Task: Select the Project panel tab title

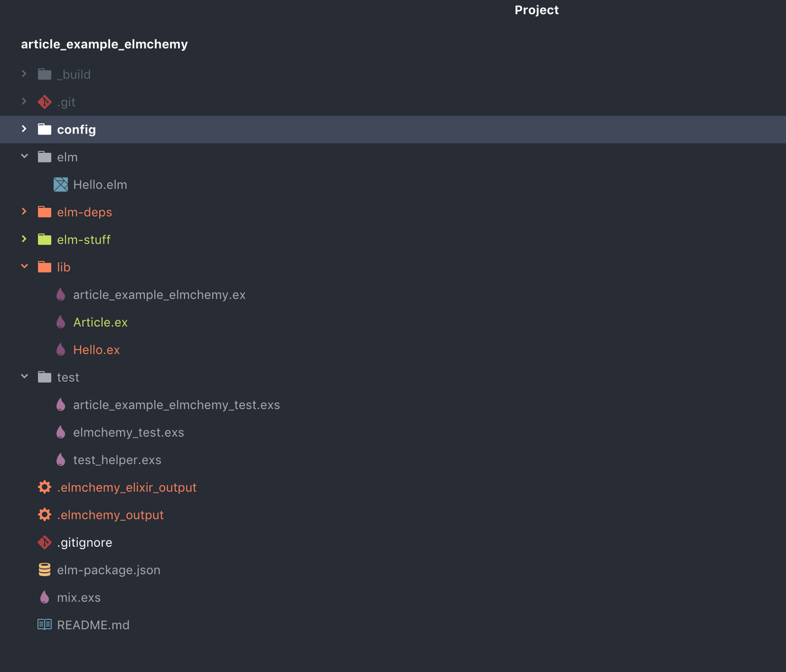Action: tap(536, 10)
